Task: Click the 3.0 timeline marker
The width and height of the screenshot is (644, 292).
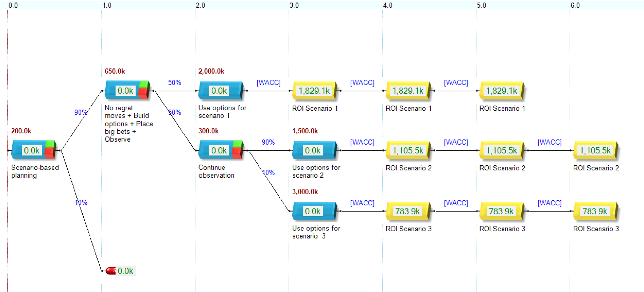Action: pos(294,5)
